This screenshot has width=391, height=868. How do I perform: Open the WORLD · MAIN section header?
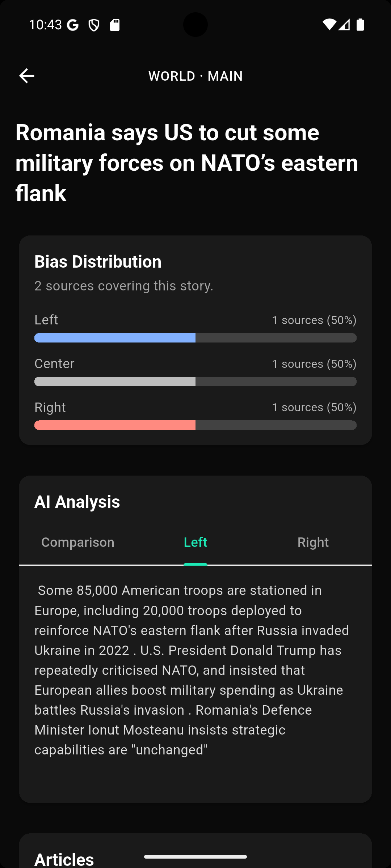pos(195,76)
